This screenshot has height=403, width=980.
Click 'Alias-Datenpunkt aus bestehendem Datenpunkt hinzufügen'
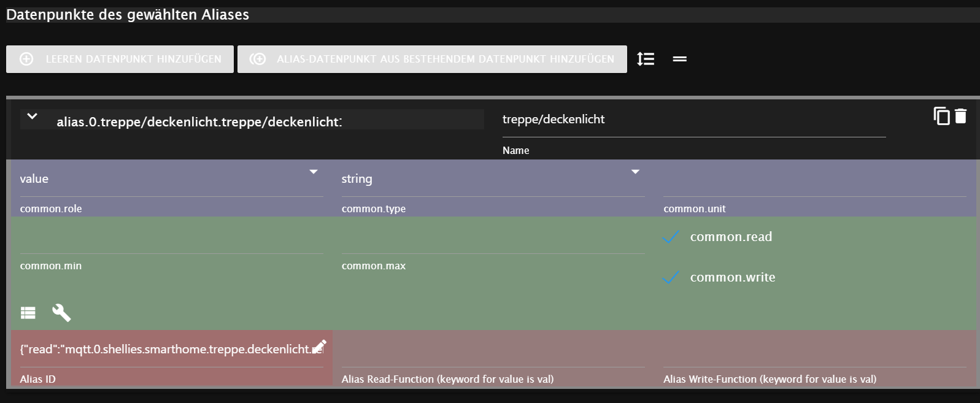[432, 59]
